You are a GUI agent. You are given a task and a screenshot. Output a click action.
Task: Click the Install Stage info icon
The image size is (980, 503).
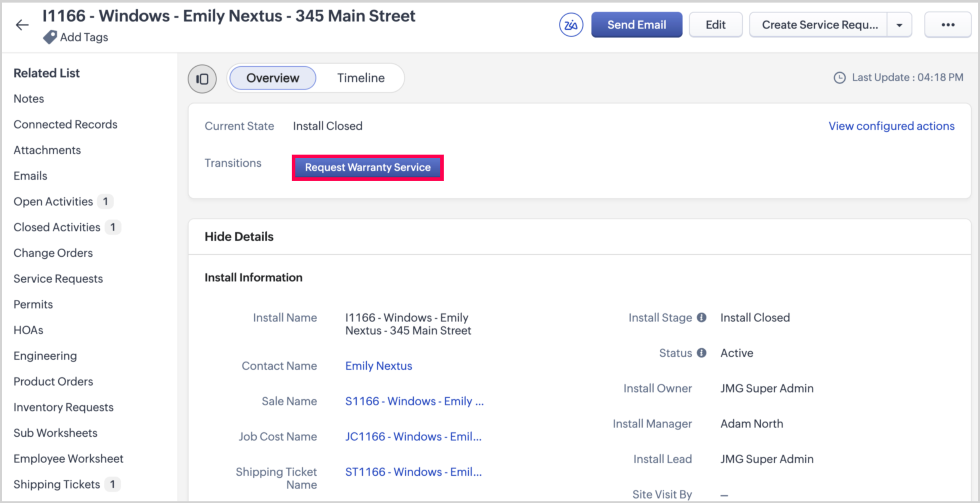click(x=702, y=317)
